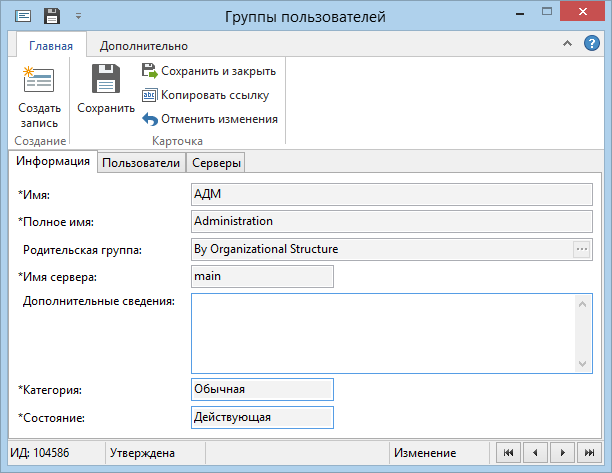
Task: Click down arrow of additional info scrollbar
Action: coord(582,364)
